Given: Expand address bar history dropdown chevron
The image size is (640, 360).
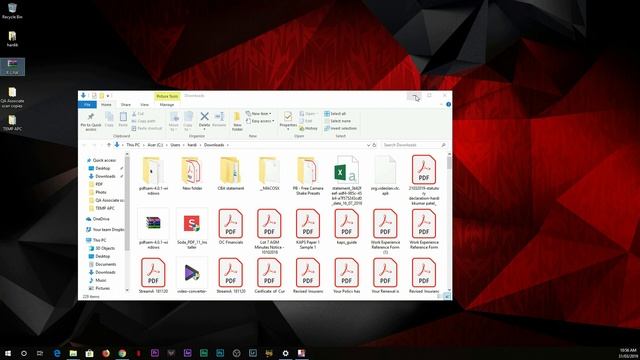Looking at the screenshot, I should coord(368,145).
